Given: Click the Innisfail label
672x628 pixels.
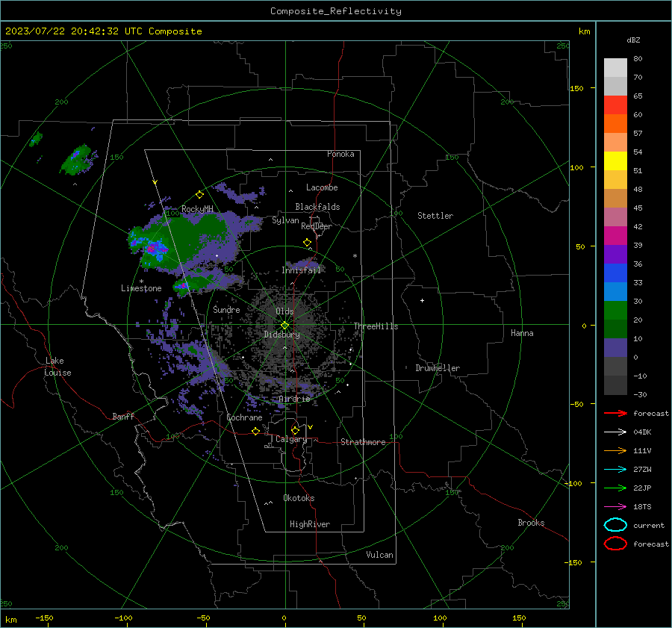Looking at the screenshot, I should pyautogui.click(x=301, y=270).
